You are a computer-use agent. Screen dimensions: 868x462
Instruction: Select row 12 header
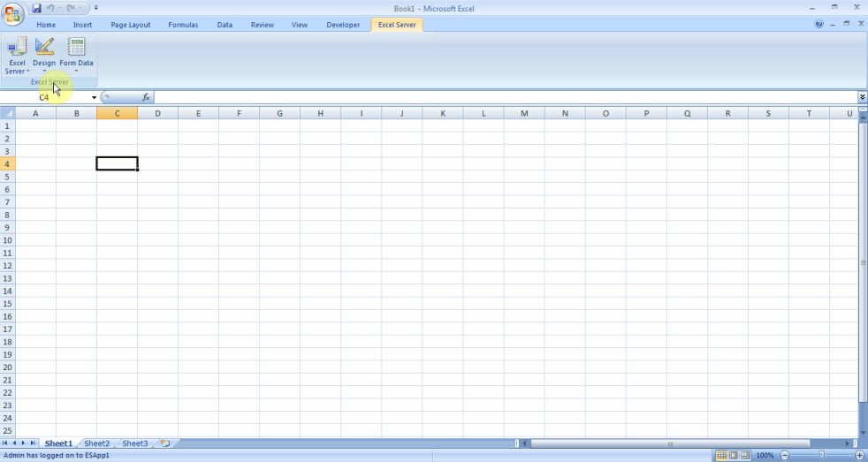point(8,266)
